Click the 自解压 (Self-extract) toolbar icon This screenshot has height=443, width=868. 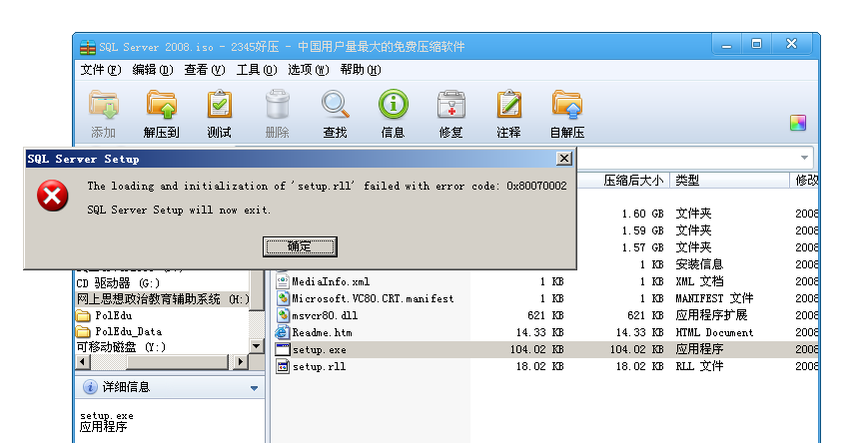tap(567, 104)
